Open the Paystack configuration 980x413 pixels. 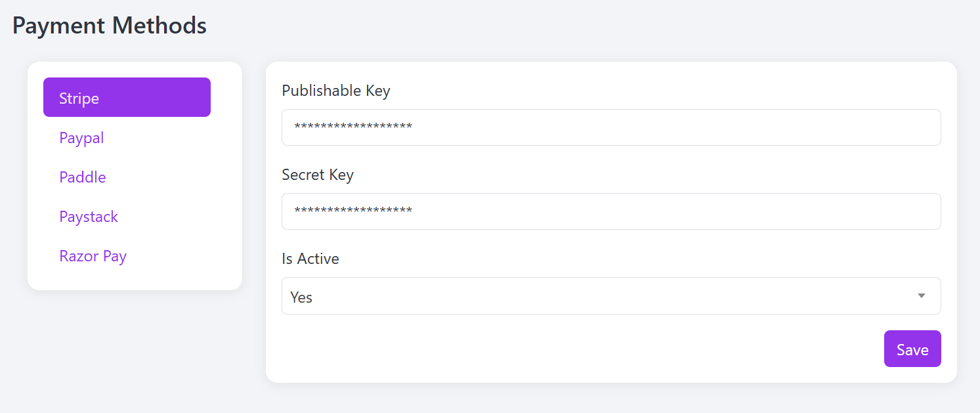(x=127, y=217)
